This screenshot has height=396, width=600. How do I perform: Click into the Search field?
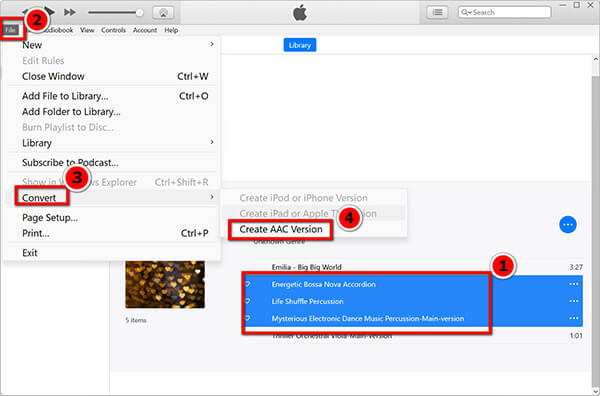point(505,12)
